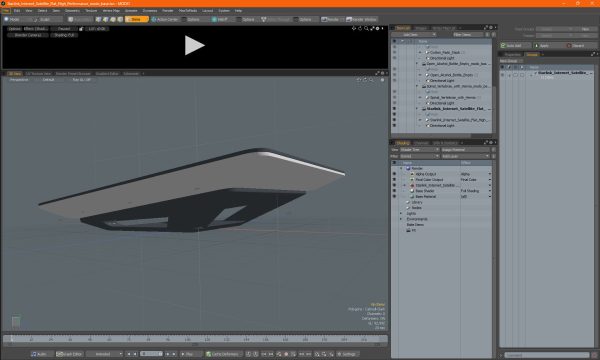This screenshot has width=600, height=360.
Task: Open the Shader Tree view dropdown
Action: coord(420,150)
